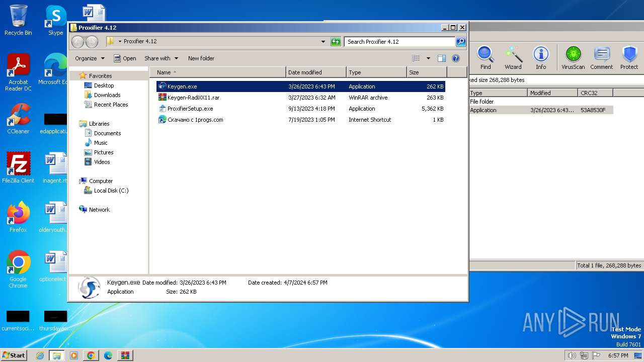Select Computer in navigation pane

101,181
